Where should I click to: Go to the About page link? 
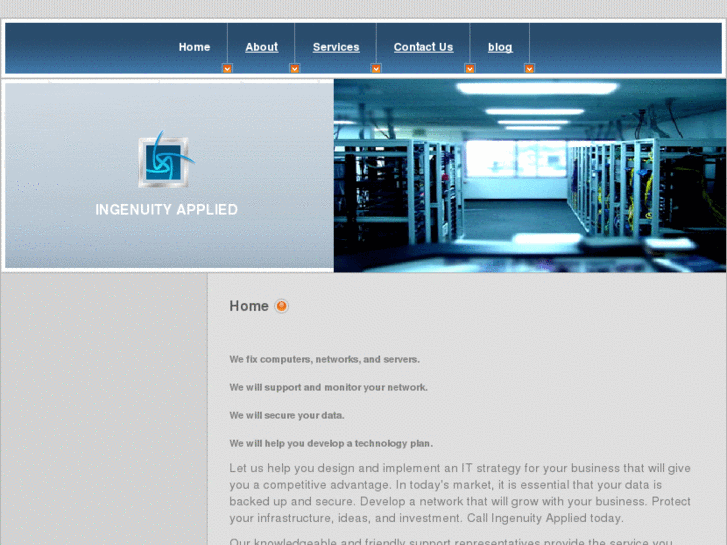tap(261, 47)
